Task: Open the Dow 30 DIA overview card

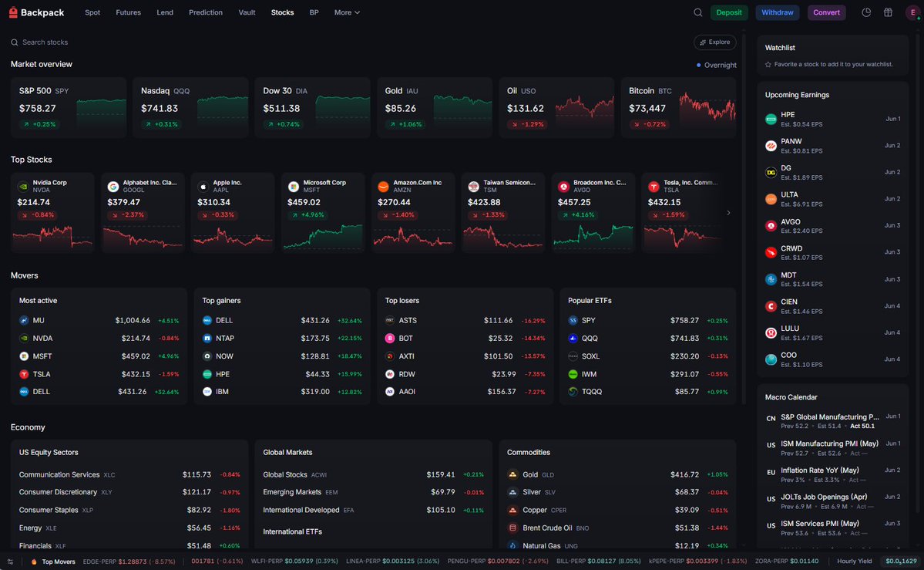Action: coord(313,107)
